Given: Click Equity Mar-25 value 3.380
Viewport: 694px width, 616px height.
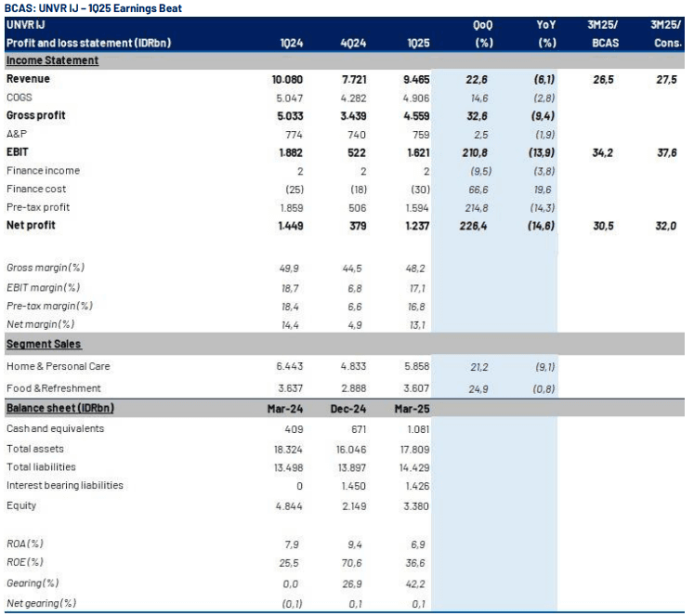Looking at the screenshot, I should 416,506.
